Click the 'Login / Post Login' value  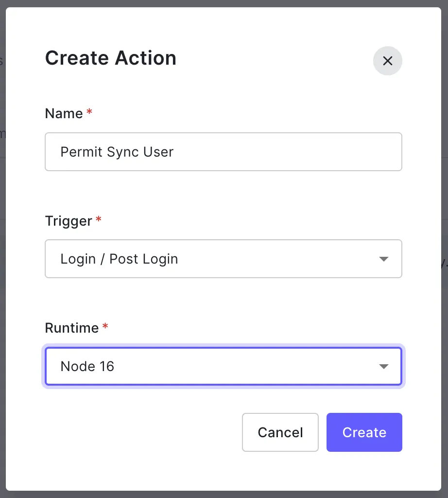tap(119, 259)
